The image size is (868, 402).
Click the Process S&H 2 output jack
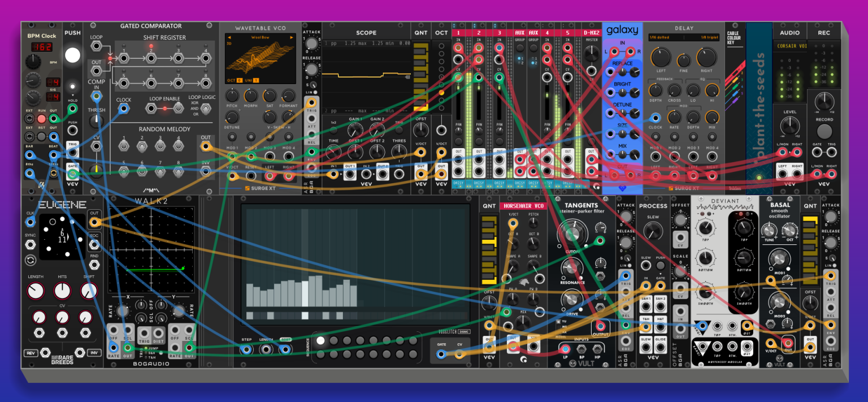pos(661,307)
